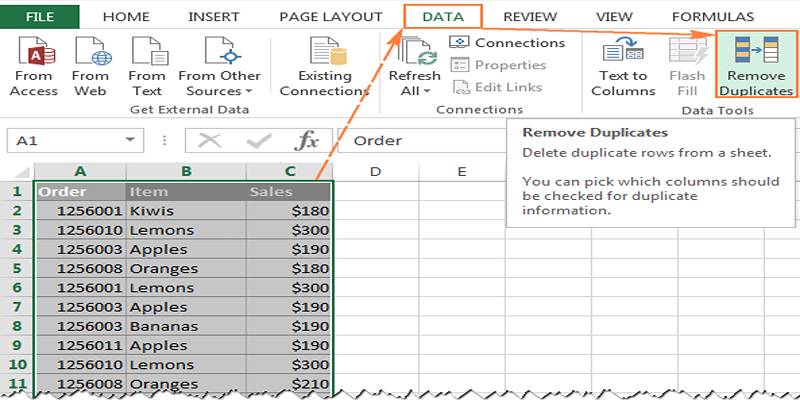Select the Apples cell in row 9
The width and height of the screenshot is (800, 400).
(x=186, y=345)
